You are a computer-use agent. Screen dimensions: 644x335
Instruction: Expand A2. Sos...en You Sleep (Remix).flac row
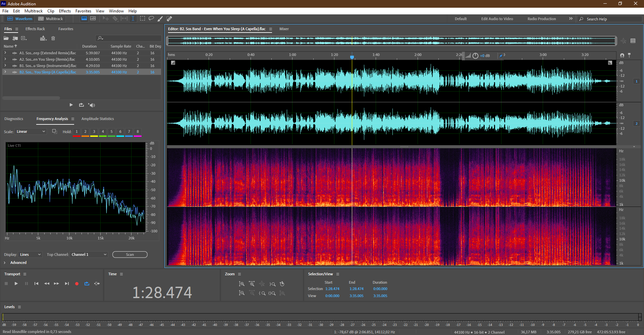[5, 59]
